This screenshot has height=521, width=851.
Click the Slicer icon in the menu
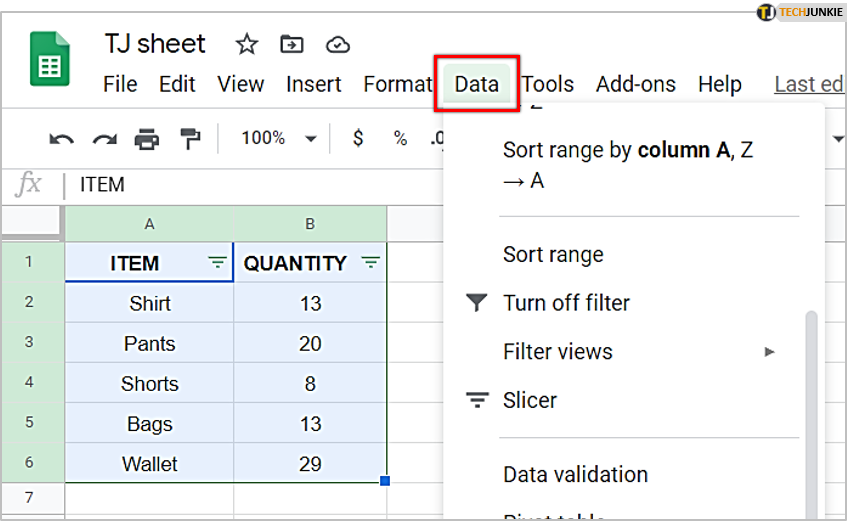pyautogui.click(x=477, y=400)
